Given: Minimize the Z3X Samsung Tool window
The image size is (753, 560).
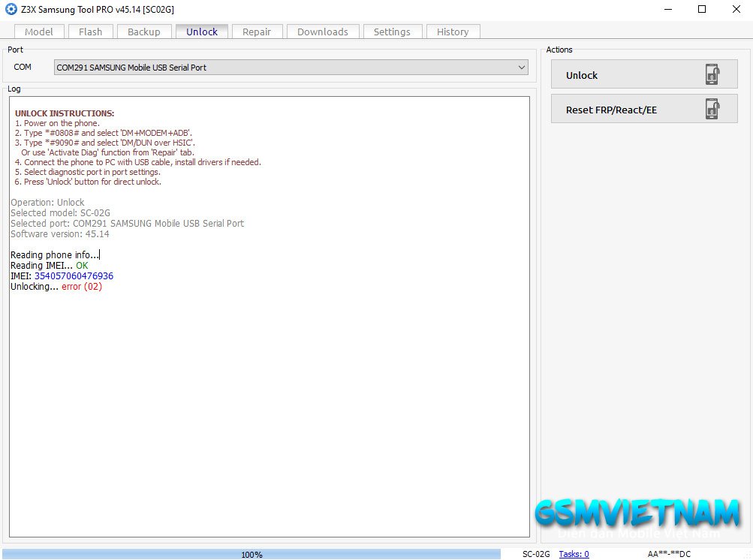Looking at the screenshot, I should pyautogui.click(x=668, y=9).
